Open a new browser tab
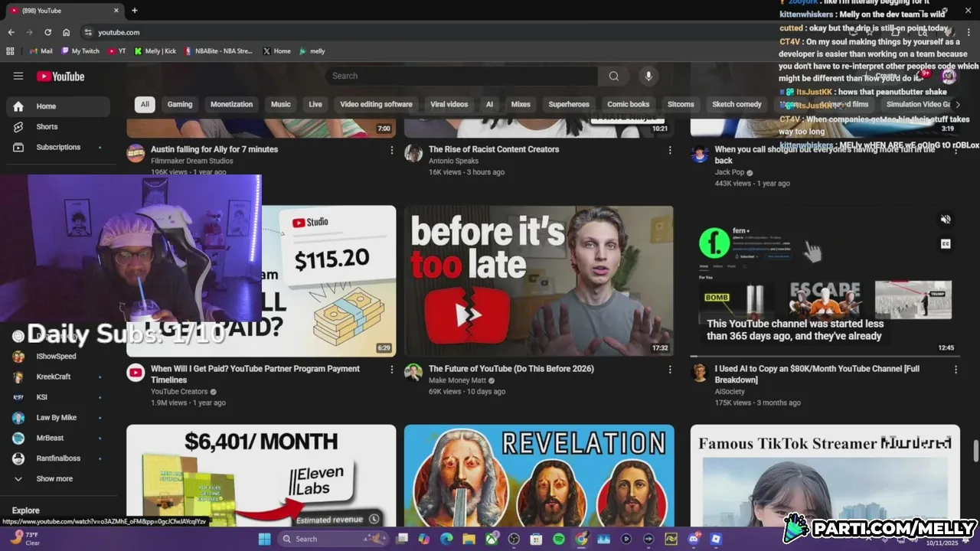This screenshot has height=551, width=980. pyautogui.click(x=135, y=11)
